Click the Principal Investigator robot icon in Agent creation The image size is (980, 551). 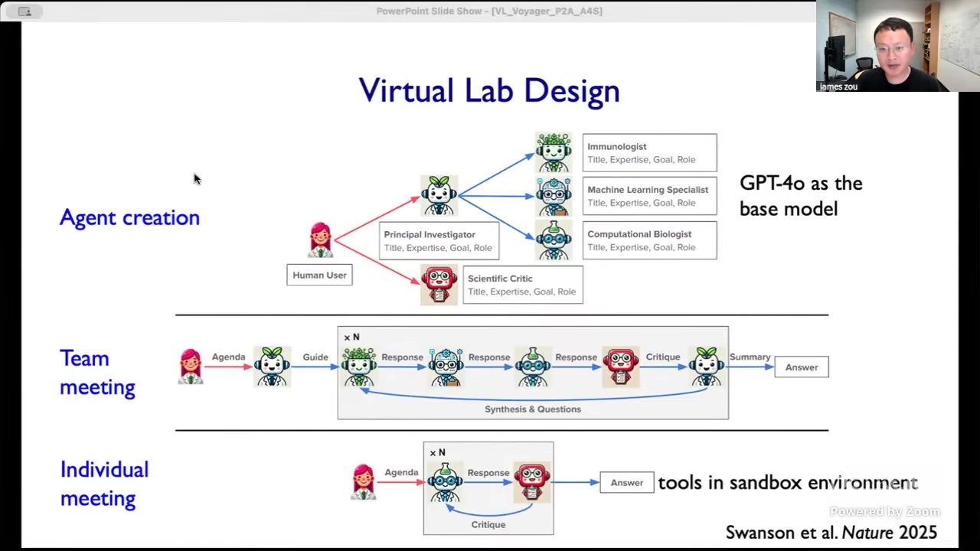pos(439,195)
